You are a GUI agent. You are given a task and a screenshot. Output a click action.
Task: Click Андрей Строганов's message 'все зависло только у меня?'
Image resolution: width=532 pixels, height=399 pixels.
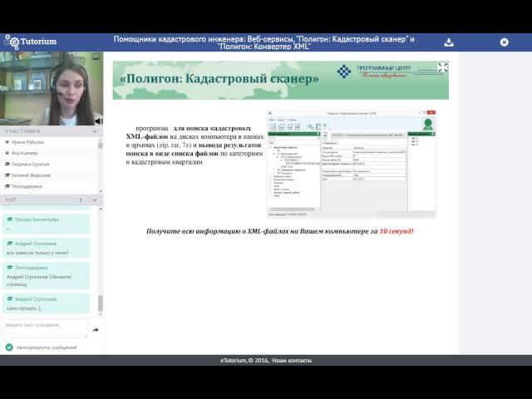[x=47, y=248]
